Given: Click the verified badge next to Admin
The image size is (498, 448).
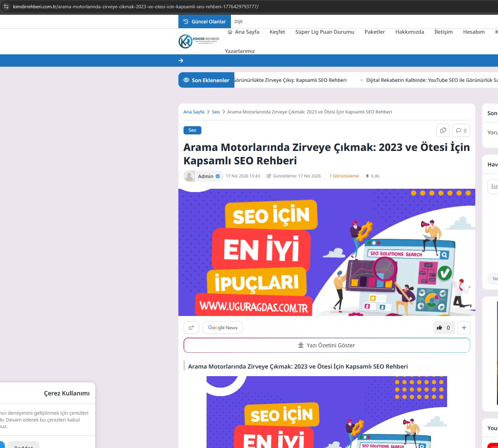Looking at the screenshot, I should pyautogui.click(x=218, y=176).
